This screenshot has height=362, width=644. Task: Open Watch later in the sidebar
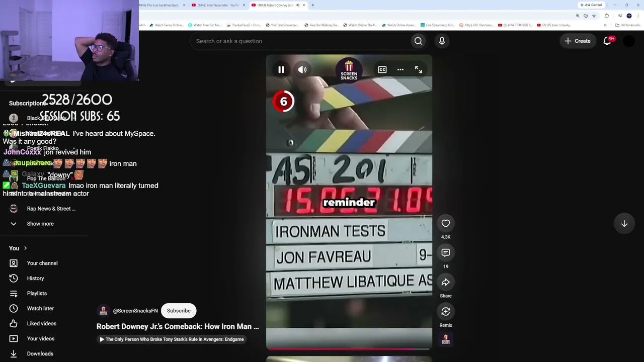[40, 309]
